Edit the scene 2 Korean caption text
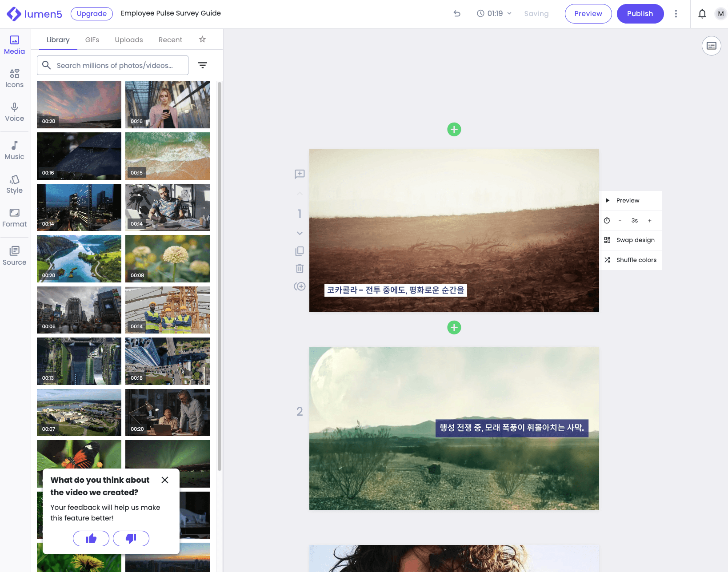This screenshot has width=728, height=572. pos(512,428)
